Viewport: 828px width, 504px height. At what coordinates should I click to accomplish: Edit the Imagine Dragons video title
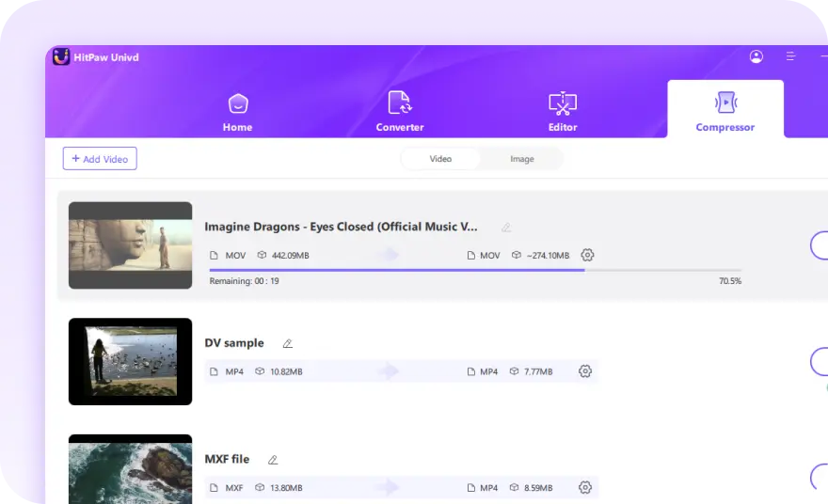click(506, 228)
